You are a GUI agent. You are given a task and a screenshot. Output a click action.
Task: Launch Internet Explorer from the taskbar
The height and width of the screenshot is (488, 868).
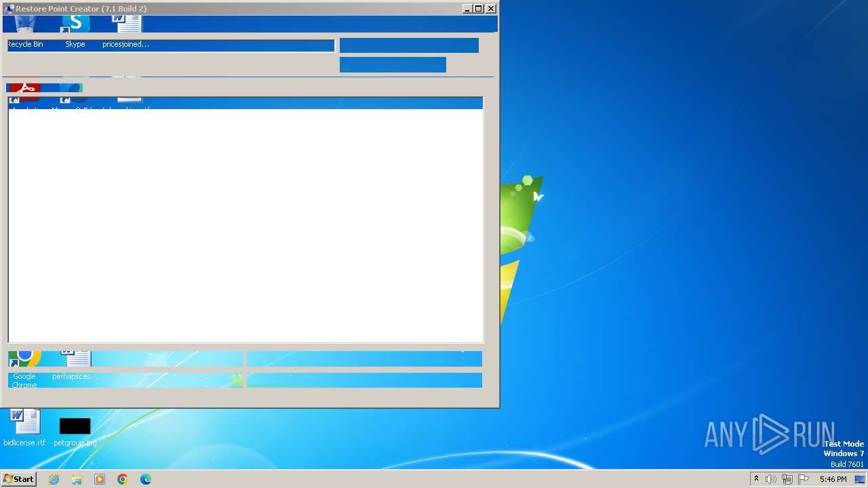click(54, 479)
